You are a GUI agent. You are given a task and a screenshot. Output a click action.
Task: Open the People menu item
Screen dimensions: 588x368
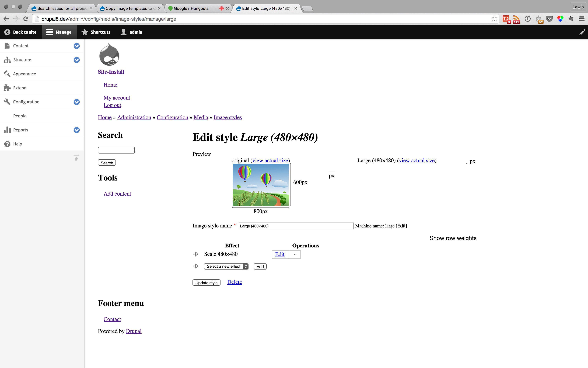20,116
